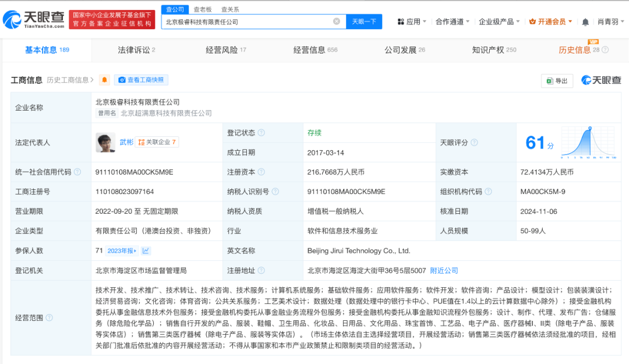Click credit code 91110108MA00CK5M9E in 统一社会信用代码 row

click(x=135, y=172)
